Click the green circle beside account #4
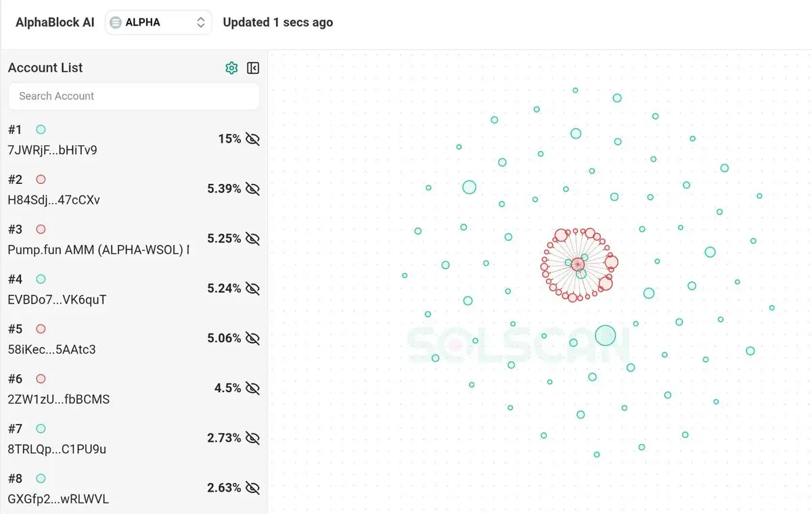Screen dimensions: 812x514 click(x=41, y=279)
